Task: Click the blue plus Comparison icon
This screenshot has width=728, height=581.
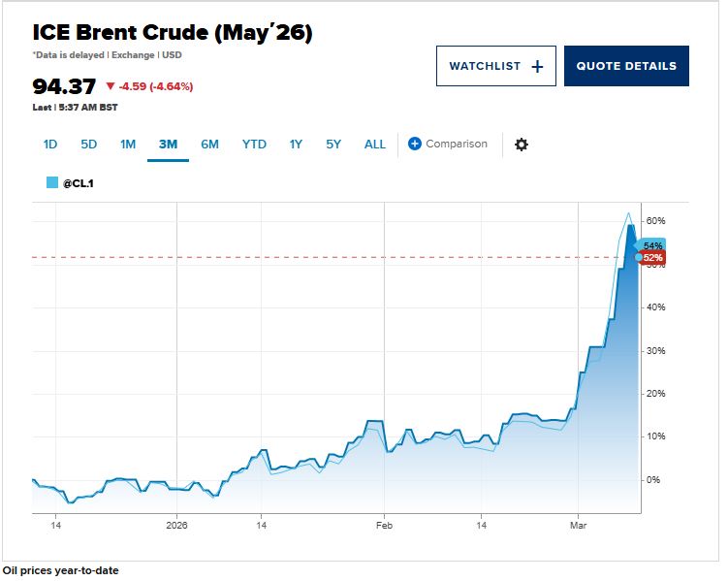Action: tap(415, 145)
